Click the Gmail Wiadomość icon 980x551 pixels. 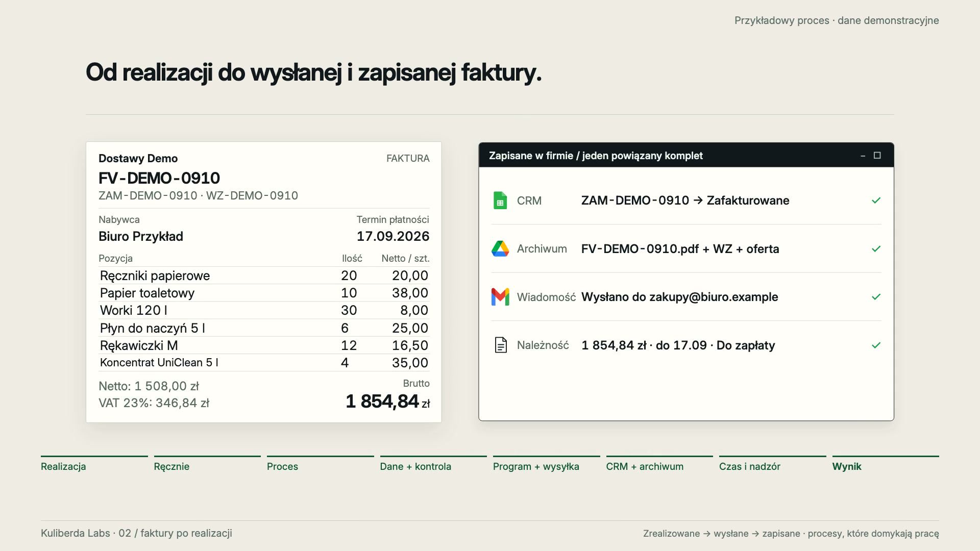click(x=500, y=297)
